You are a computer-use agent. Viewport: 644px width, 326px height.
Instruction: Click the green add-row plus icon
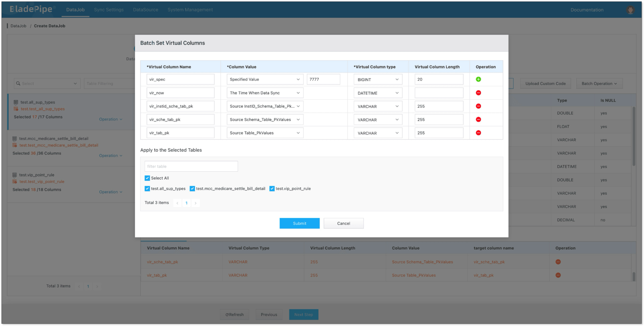click(x=478, y=79)
